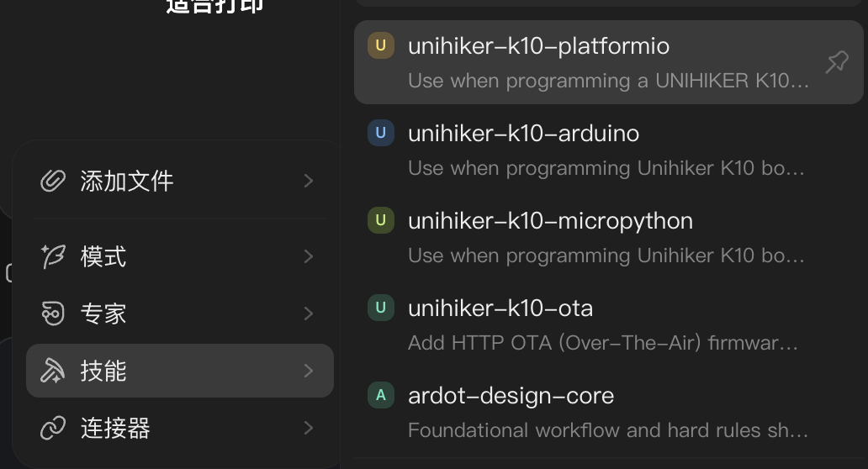Click the expert face icon beside 专家
868x469 pixels.
[x=53, y=314]
